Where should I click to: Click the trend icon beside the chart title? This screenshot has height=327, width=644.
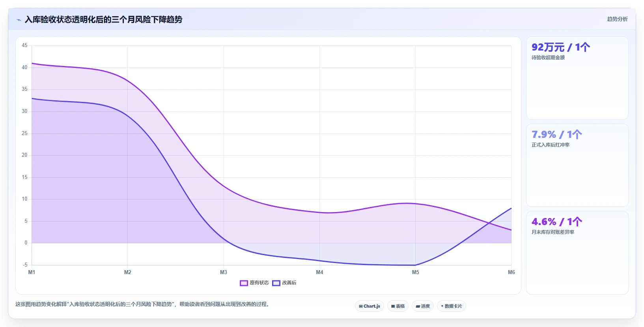pyautogui.click(x=19, y=20)
